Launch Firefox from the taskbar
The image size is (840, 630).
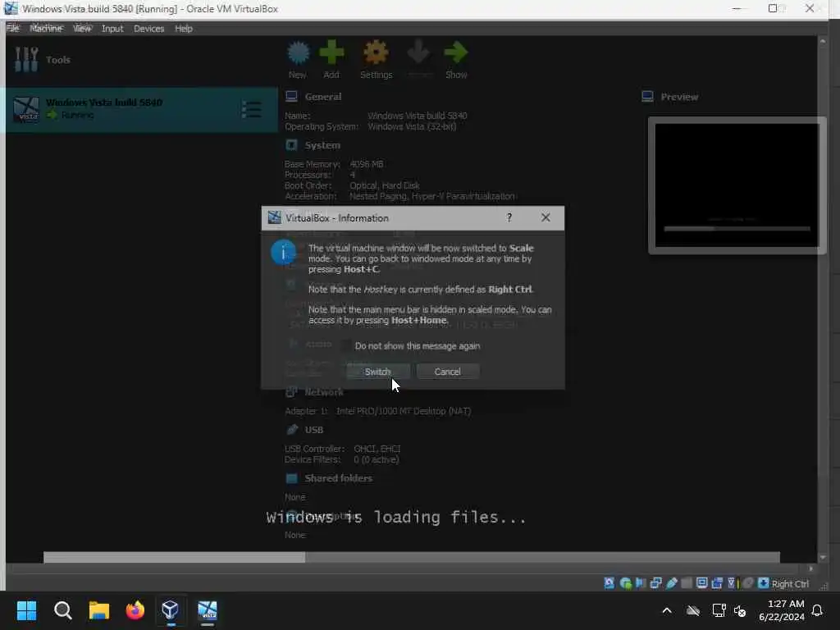[135, 610]
